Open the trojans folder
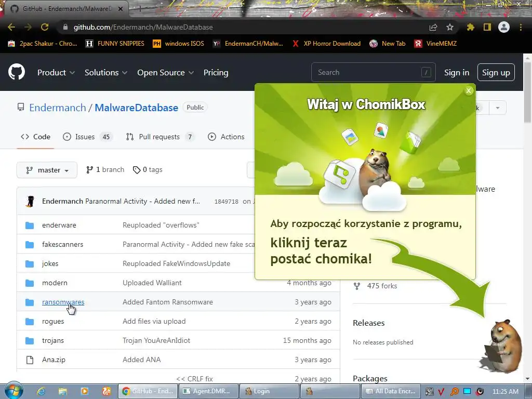The width and height of the screenshot is (532, 399). pos(53,341)
